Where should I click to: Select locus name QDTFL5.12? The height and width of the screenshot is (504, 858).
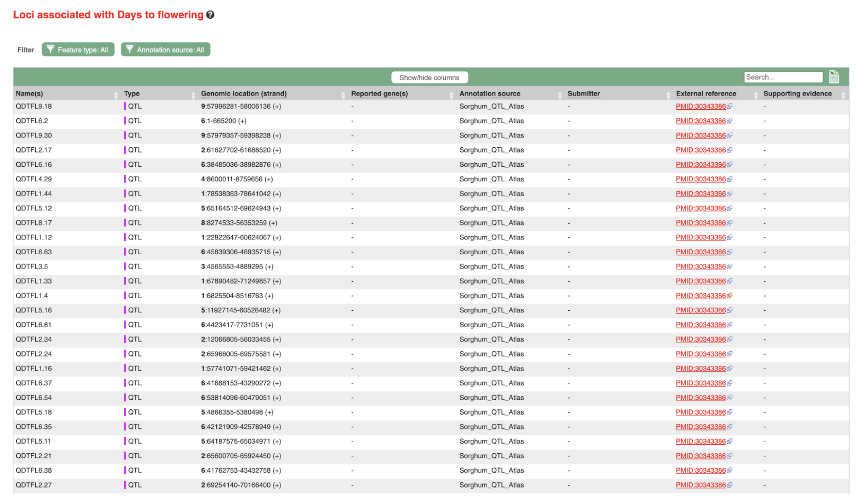tap(34, 208)
